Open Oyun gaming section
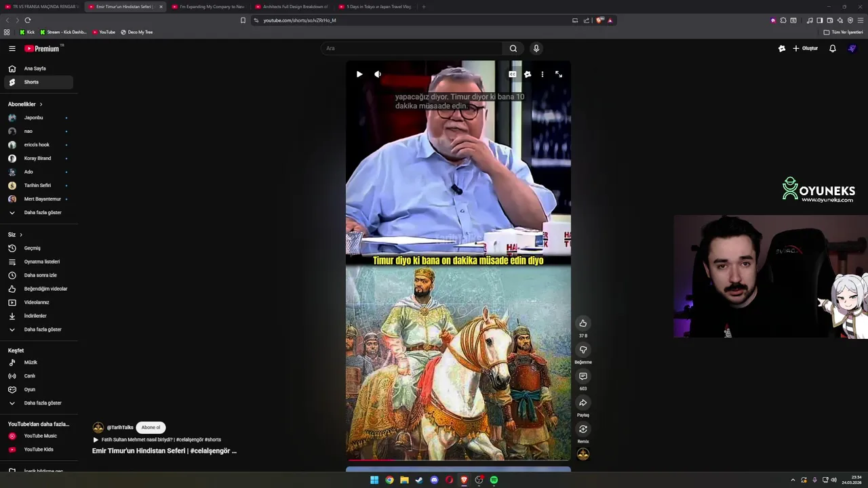Image resolution: width=868 pixels, height=488 pixels. click(39, 390)
